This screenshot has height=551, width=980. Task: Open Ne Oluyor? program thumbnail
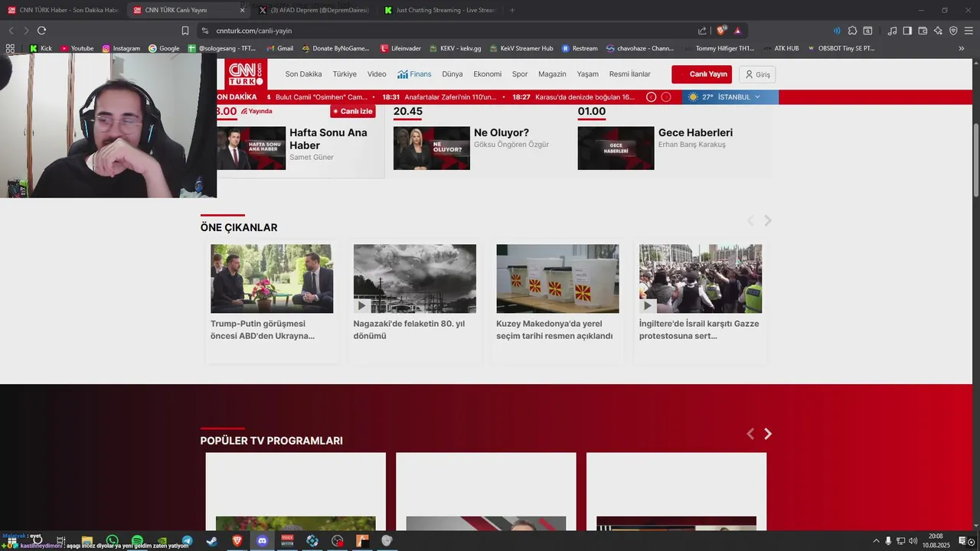tap(432, 148)
